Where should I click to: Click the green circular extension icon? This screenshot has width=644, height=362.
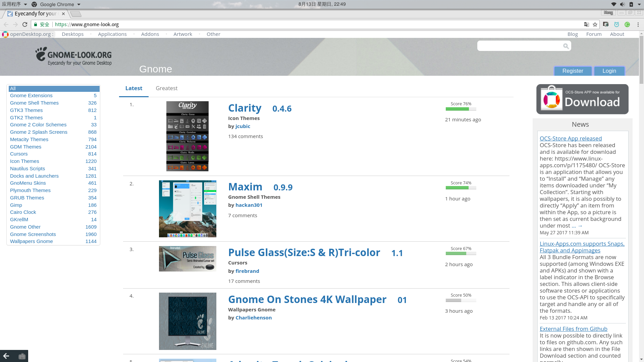pos(627,24)
